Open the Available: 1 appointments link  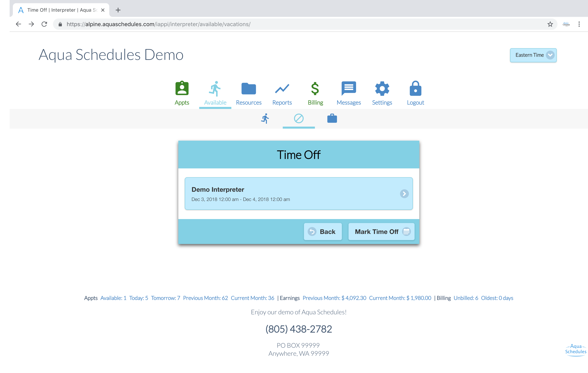point(113,298)
